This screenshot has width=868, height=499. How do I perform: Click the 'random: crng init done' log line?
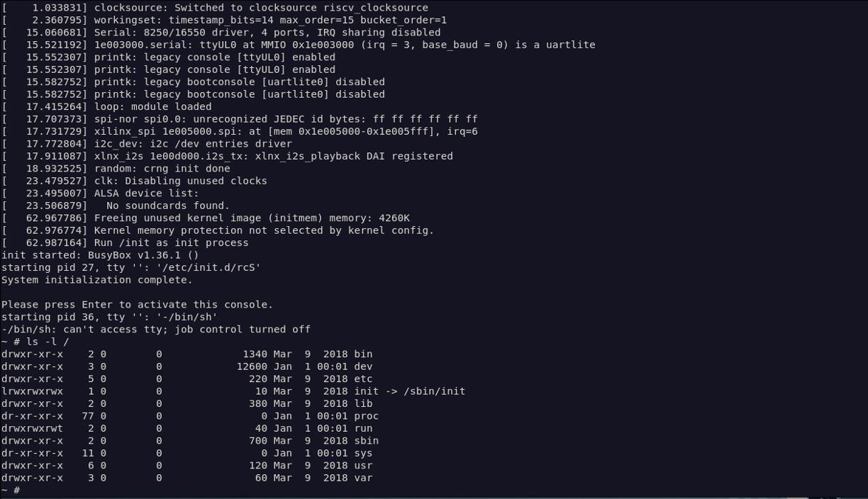point(162,169)
